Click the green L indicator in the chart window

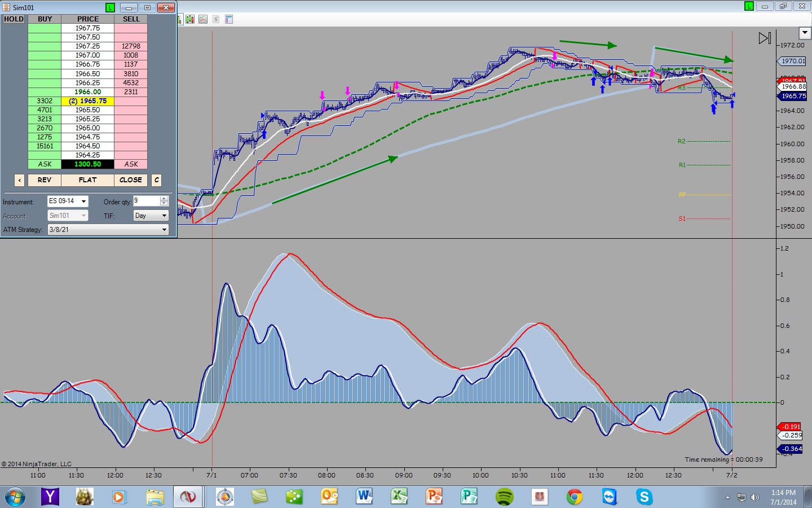[x=749, y=6]
